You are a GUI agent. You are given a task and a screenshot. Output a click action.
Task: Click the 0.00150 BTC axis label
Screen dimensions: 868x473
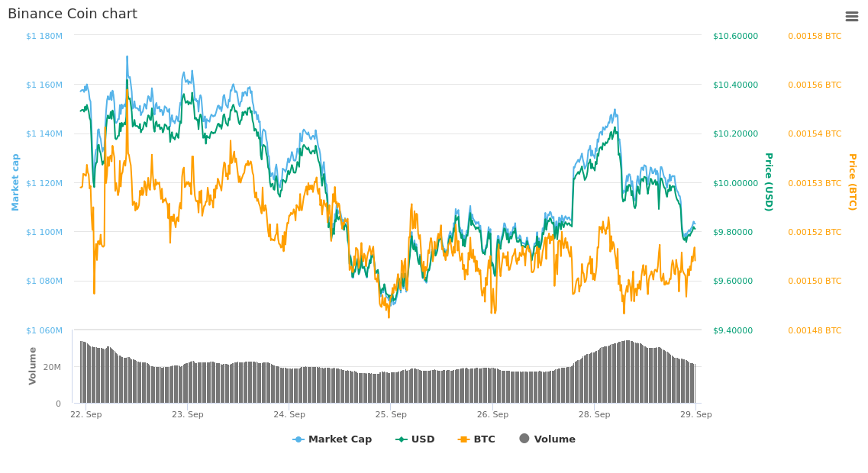pos(815,281)
